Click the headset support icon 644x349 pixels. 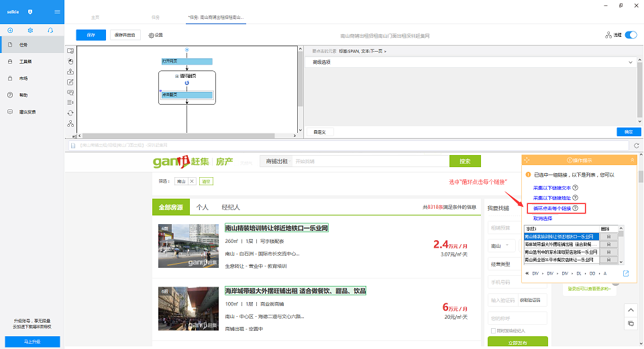coord(50,30)
